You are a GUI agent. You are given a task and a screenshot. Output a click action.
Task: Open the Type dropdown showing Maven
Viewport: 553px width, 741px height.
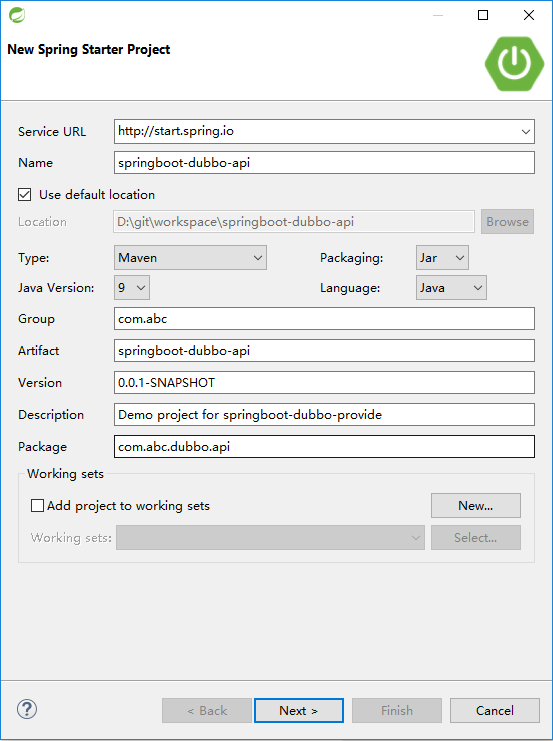[190, 258]
